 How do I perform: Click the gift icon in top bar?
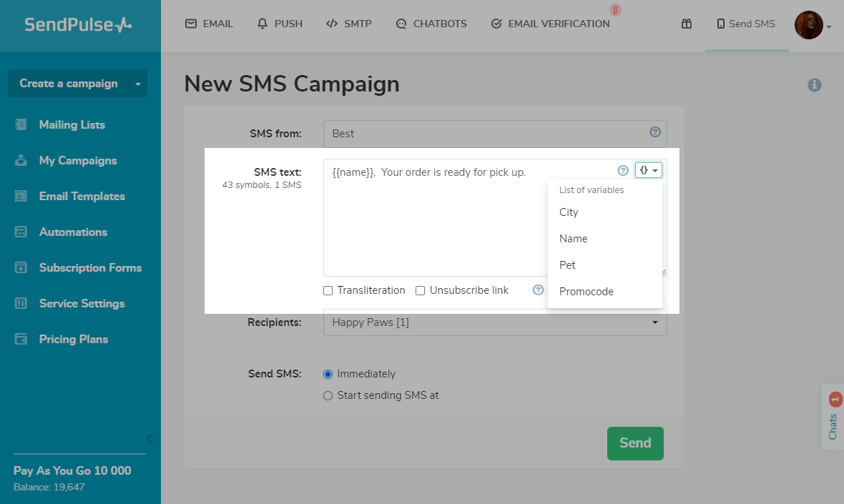pos(687,24)
